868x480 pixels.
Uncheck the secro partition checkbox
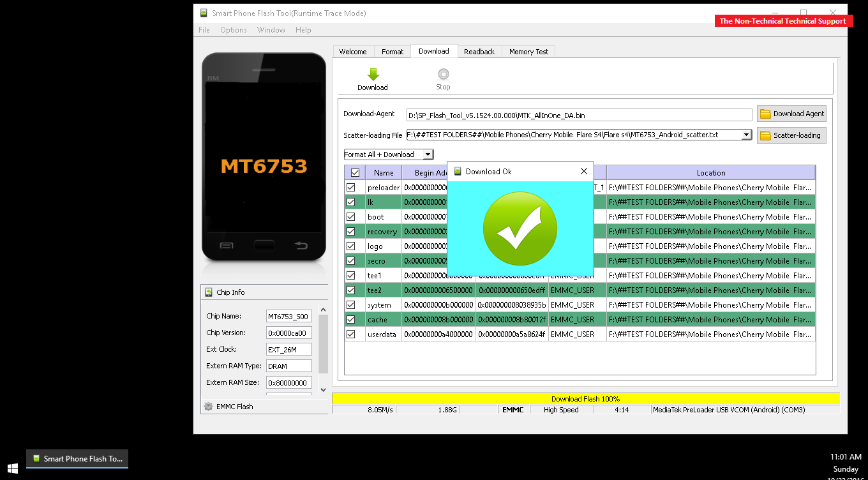[350, 261]
